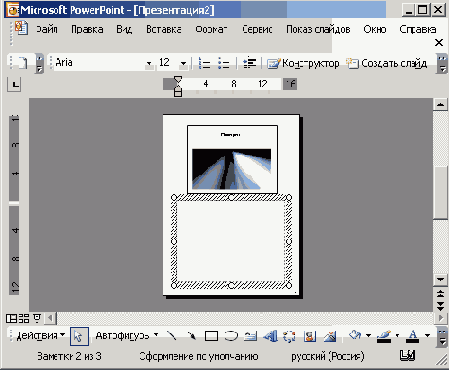Apply fill color bucket

[x=355, y=335]
